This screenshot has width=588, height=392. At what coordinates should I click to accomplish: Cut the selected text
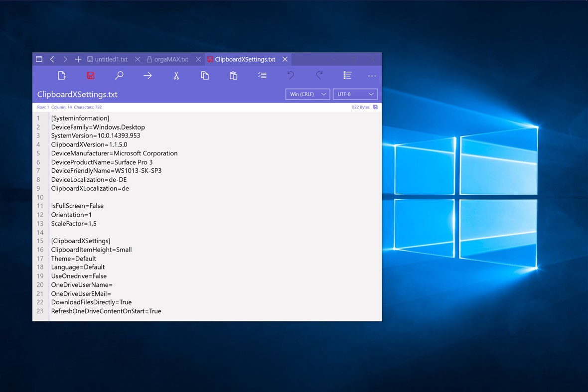coord(176,75)
